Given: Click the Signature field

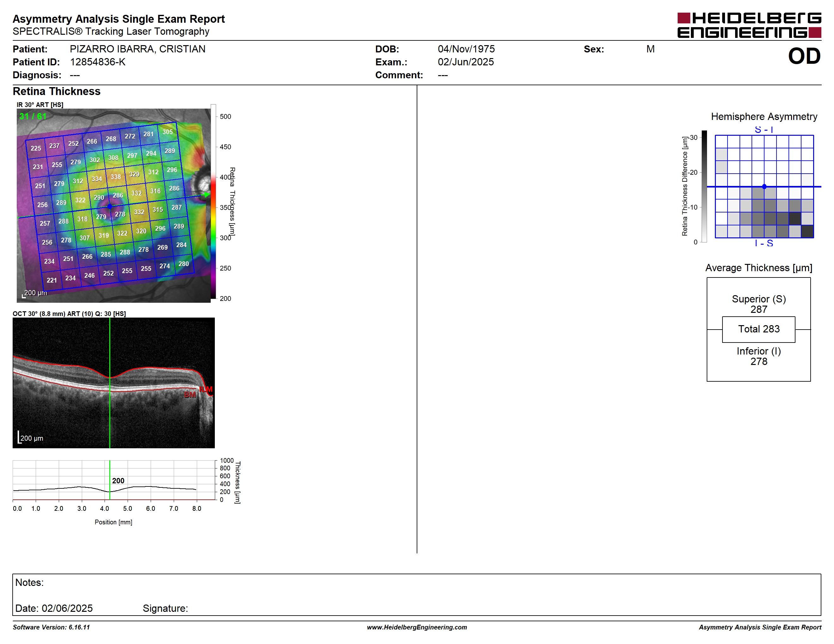Looking at the screenshot, I should 165,608.
